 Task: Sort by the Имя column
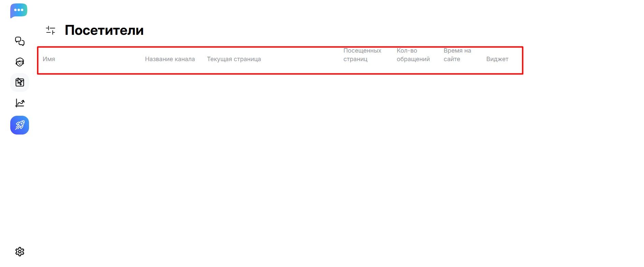coord(49,59)
